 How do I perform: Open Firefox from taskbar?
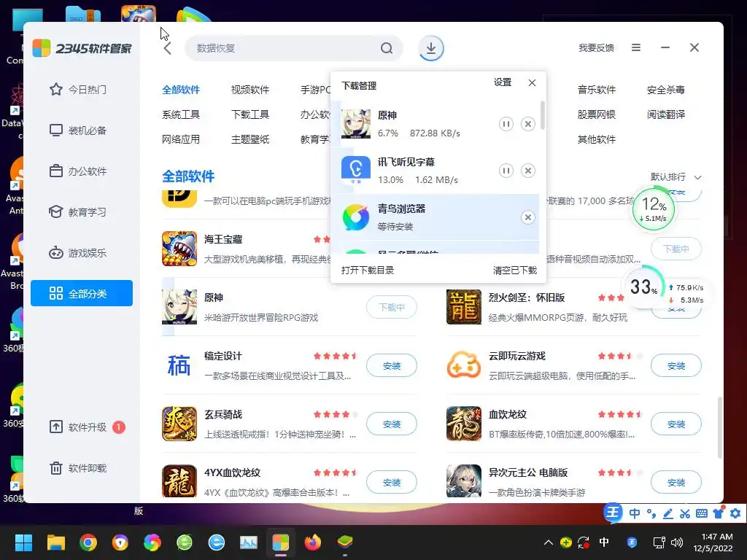(312, 542)
